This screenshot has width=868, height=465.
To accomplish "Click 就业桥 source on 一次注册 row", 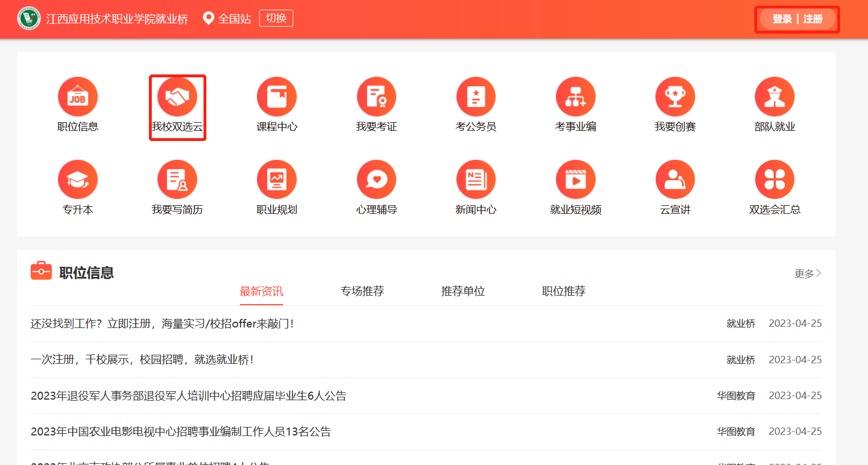I will click(741, 359).
